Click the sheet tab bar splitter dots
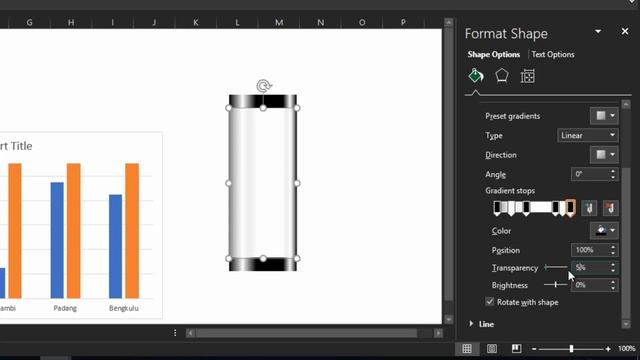 (x=175, y=333)
